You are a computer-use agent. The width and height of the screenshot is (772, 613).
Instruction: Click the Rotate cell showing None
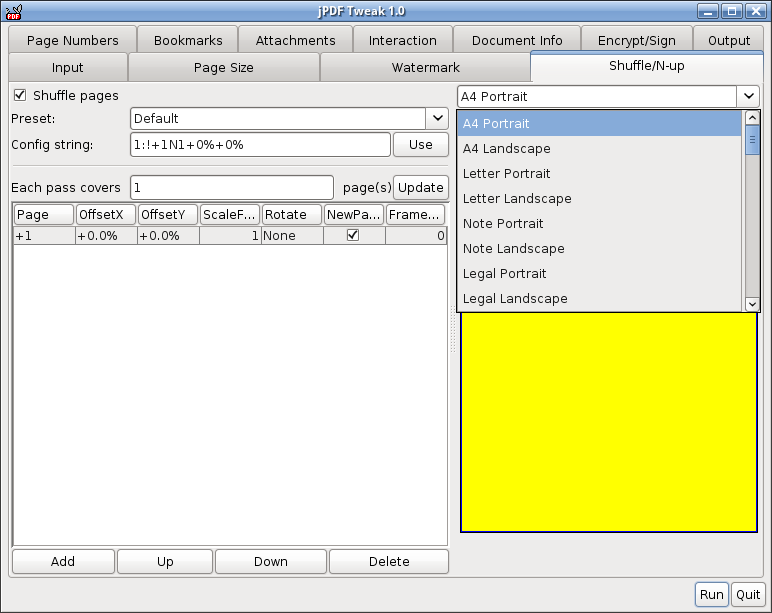tap(292, 236)
